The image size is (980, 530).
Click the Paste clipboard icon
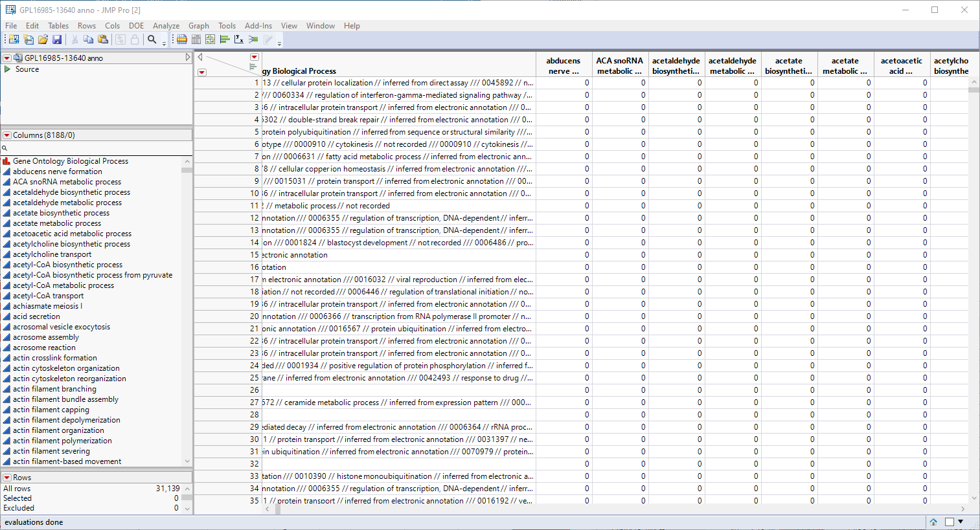[x=103, y=39]
